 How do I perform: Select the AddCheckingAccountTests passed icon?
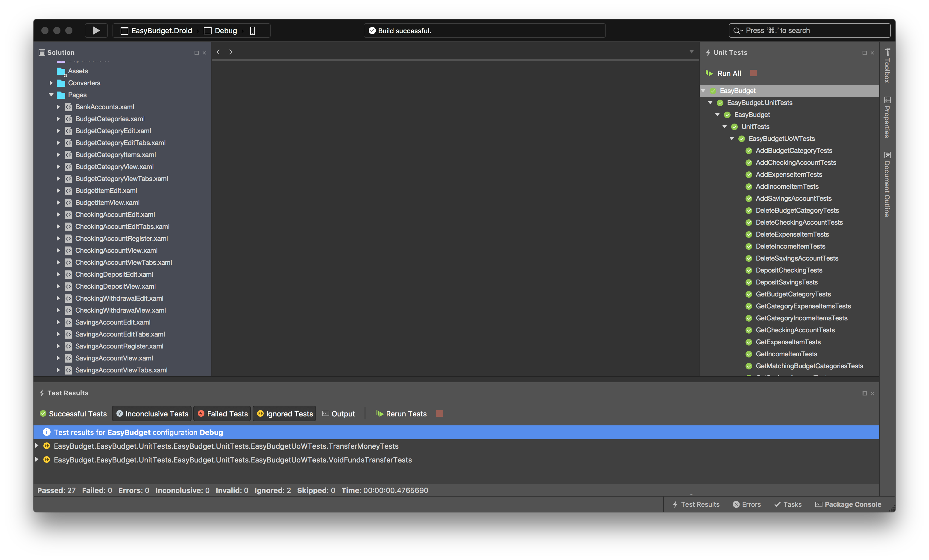click(x=749, y=163)
